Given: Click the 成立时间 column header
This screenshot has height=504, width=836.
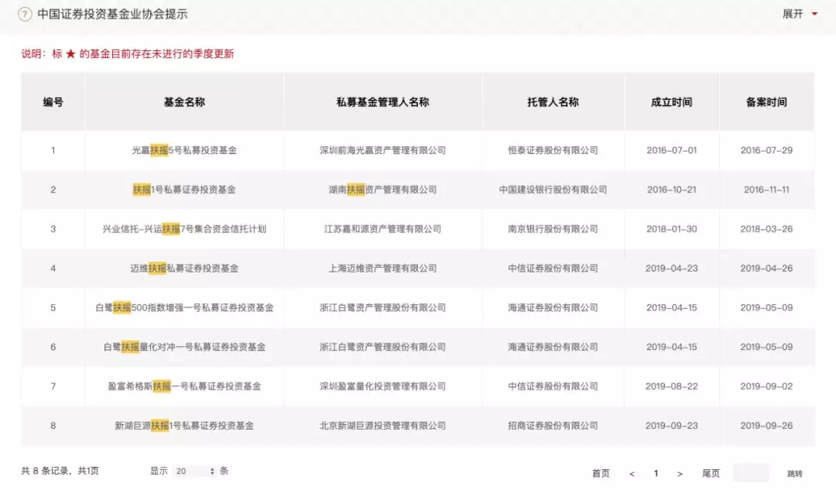Looking at the screenshot, I should (x=671, y=102).
